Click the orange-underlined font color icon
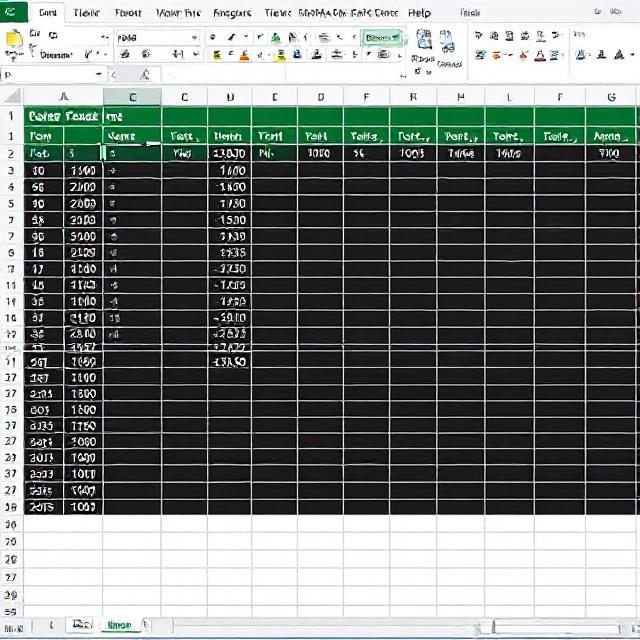This screenshot has width=640, height=640. point(244,55)
